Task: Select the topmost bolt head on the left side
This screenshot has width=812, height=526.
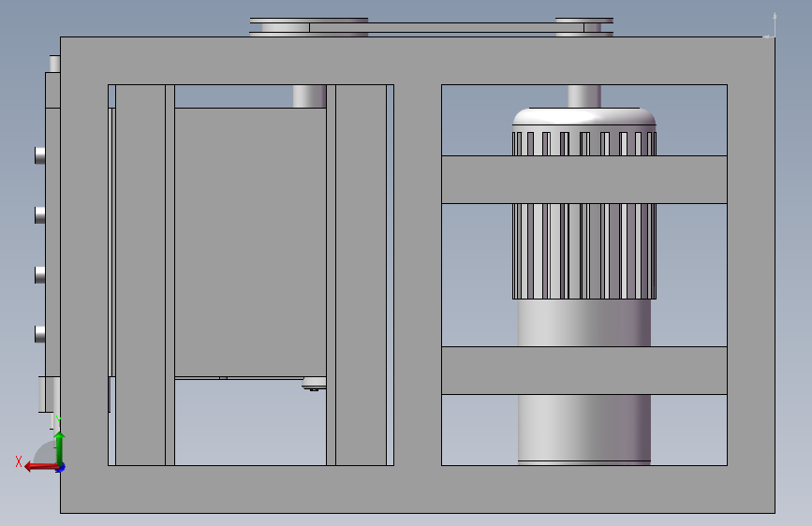Action: click(40, 155)
